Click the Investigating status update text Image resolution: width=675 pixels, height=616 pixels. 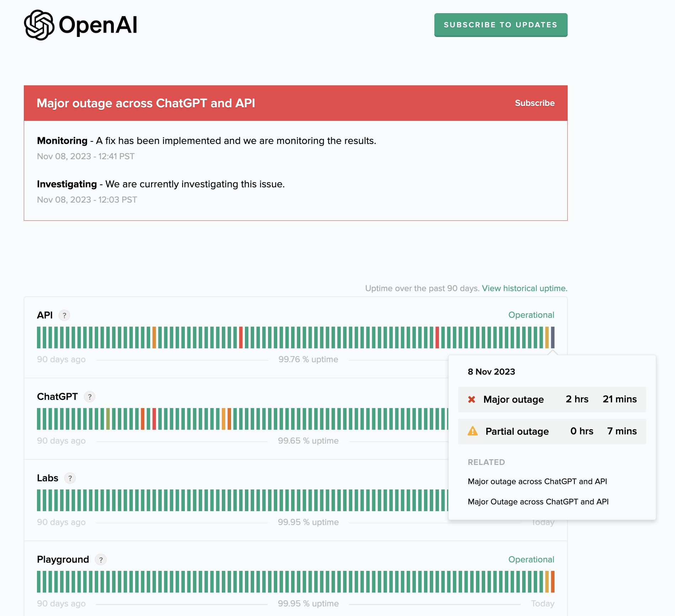(x=161, y=184)
